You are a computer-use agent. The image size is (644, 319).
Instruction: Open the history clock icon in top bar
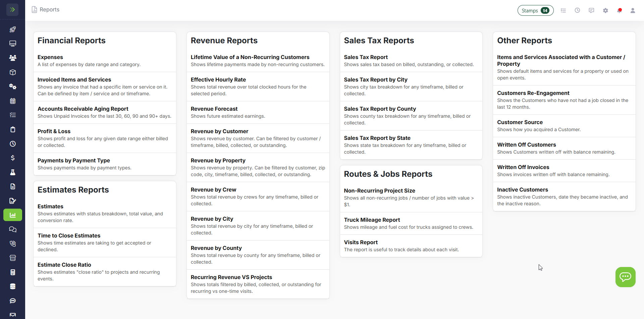coord(578,10)
